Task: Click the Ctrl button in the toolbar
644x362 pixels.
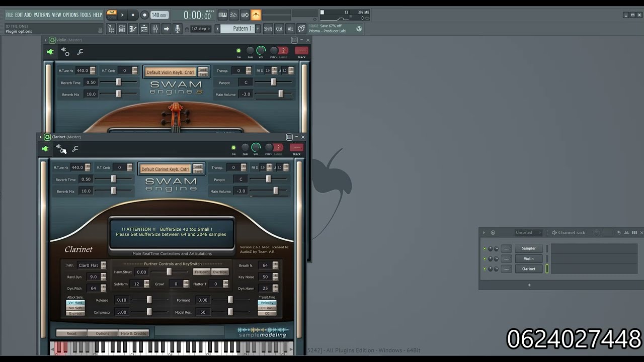Action: (279, 29)
